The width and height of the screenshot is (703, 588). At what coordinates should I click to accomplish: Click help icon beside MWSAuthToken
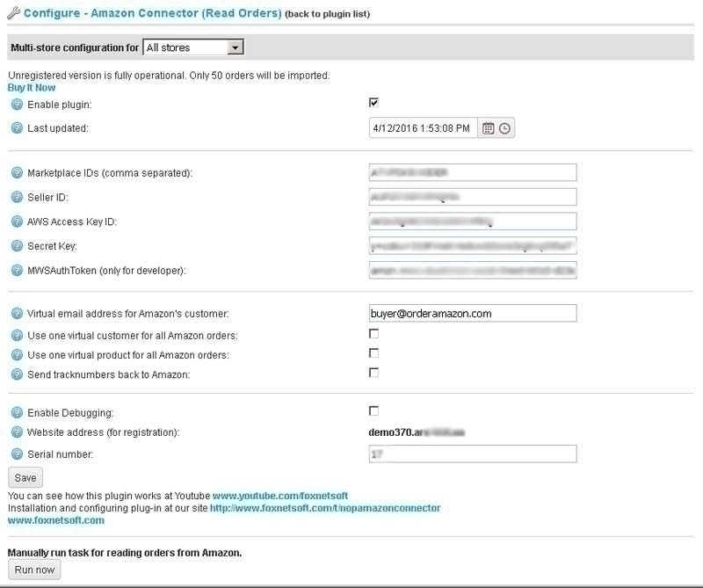17,271
